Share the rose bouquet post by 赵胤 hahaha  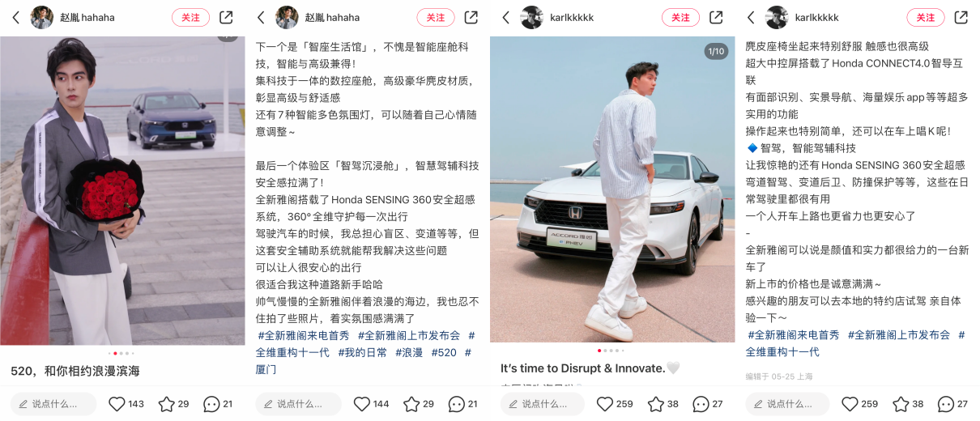(x=226, y=17)
